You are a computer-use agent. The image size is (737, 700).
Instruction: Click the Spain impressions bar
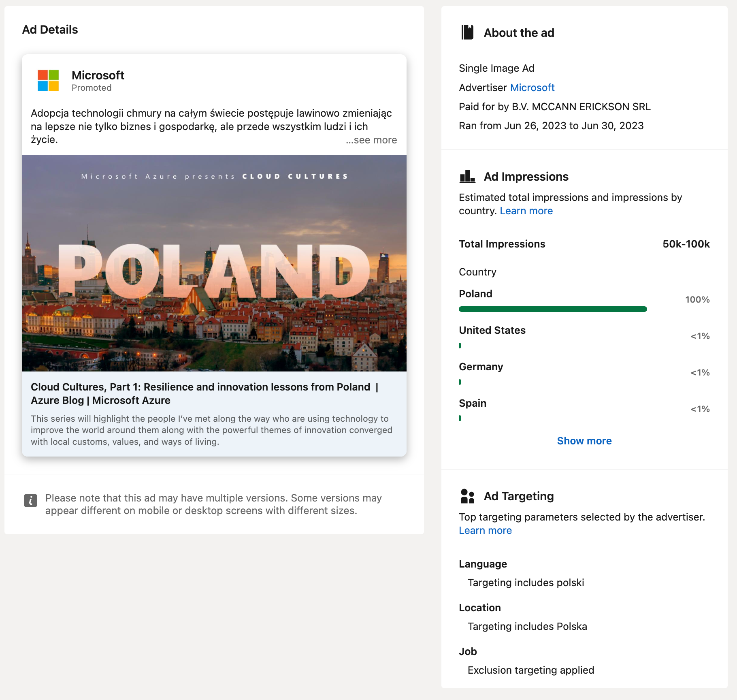coord(460,418)
